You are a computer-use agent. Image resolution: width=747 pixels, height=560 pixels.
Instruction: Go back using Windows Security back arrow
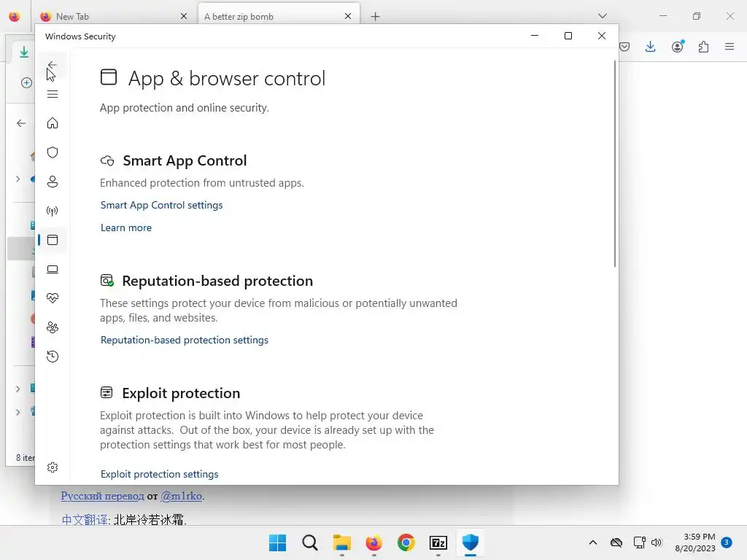tap(53, 65)
